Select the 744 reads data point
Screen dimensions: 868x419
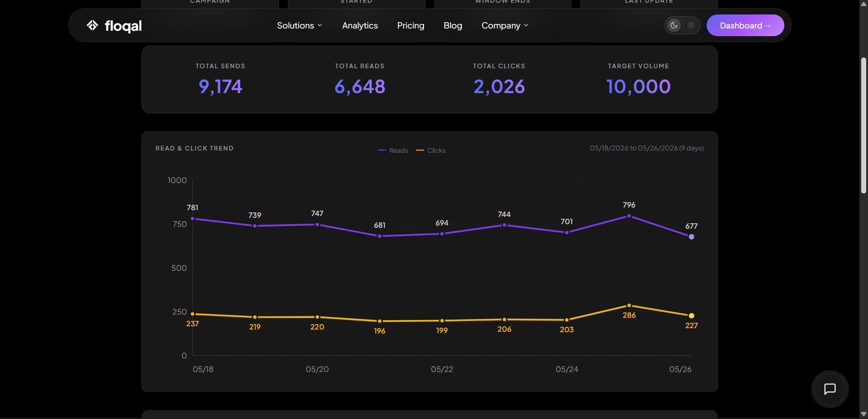pos(505,225)
